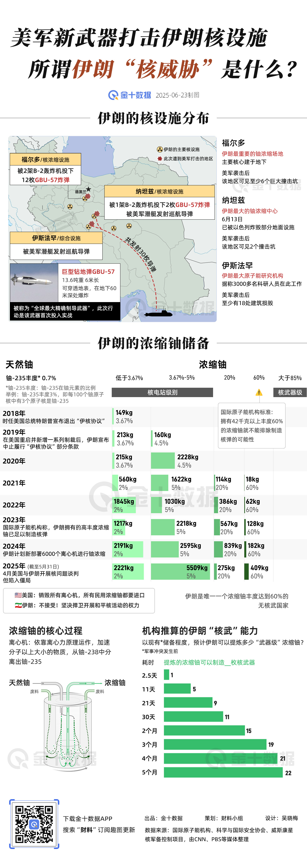Viewport: 307px width, 868px height.
Task: Click the 伊斯法罕/综合设施 yellow map label
Action: [x=56, y=238]
